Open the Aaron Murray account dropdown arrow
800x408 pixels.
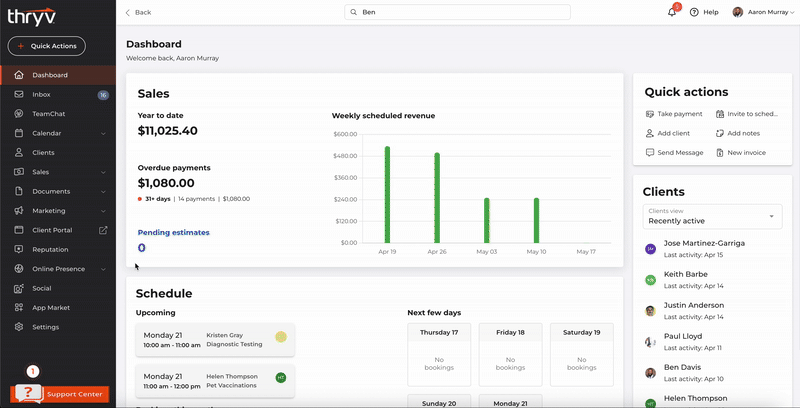[x=792, y=13]
